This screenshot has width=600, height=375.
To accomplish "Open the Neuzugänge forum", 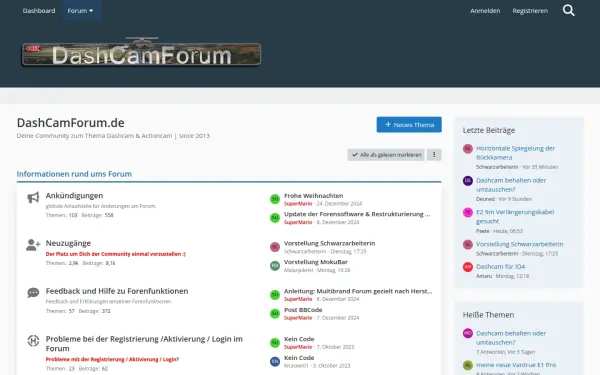I will [68, 243].
